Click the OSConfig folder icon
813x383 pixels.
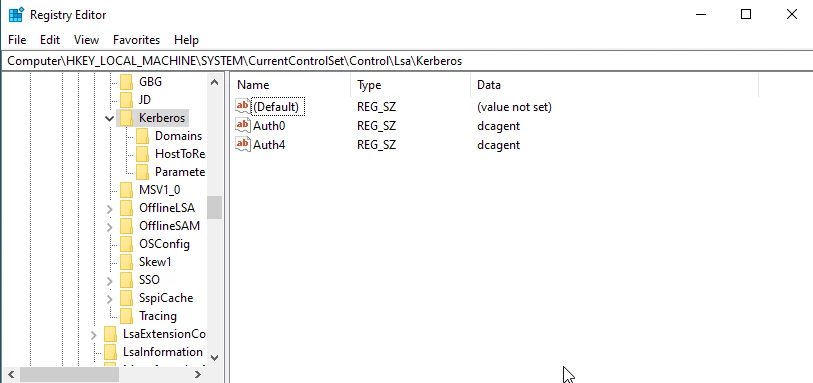(126, 244)
